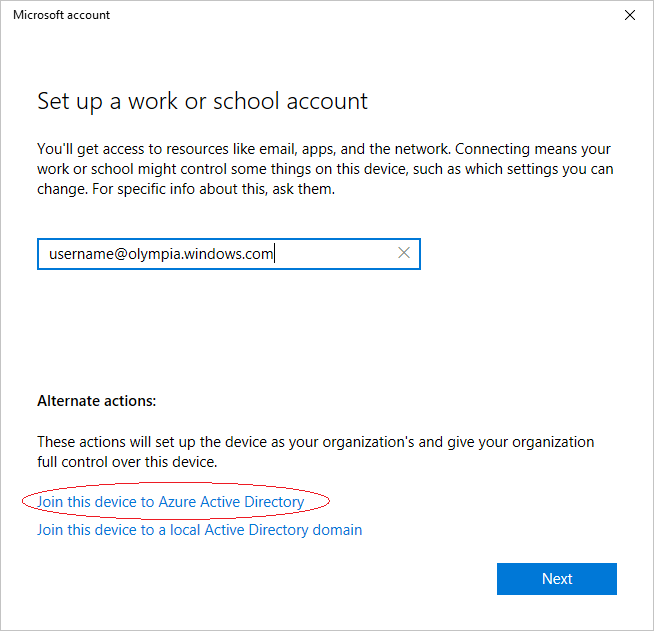Viewport: 654px width, 631px height.
Task: Click the 'Alternate actions:' label
Action: click(96, 401)
